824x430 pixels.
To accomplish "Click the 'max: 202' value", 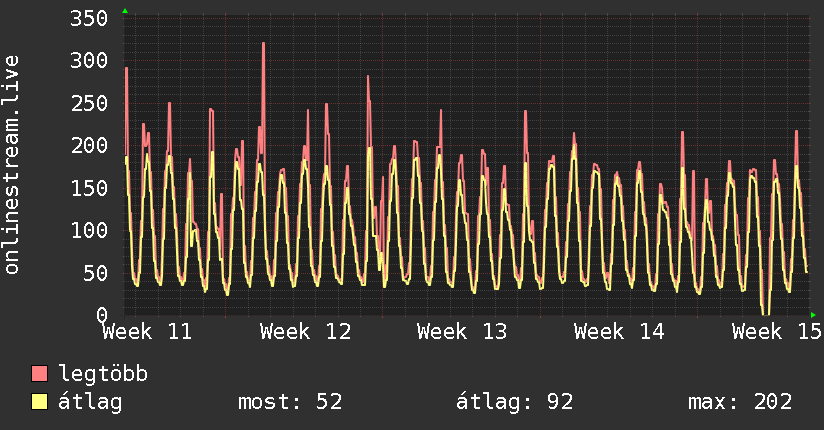I will pos(740,402).
